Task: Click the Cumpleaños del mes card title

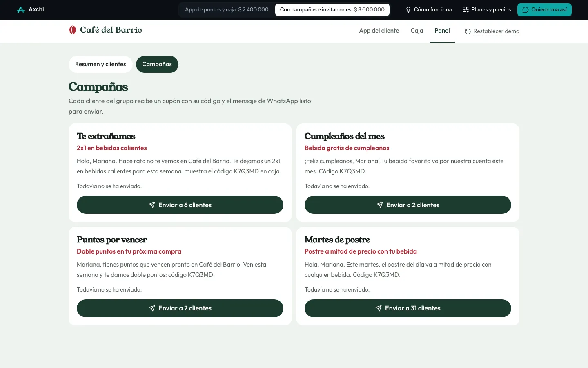Action: pos(345,136)
